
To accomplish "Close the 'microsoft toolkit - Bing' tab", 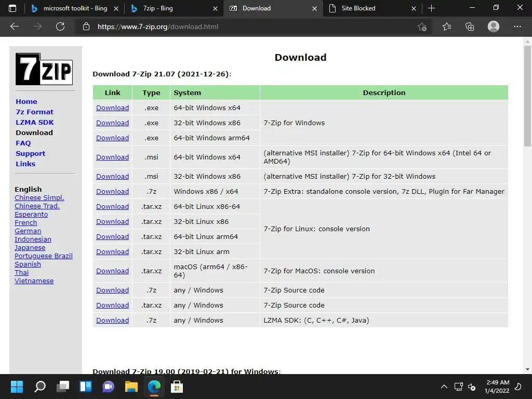I will point(116,8).
